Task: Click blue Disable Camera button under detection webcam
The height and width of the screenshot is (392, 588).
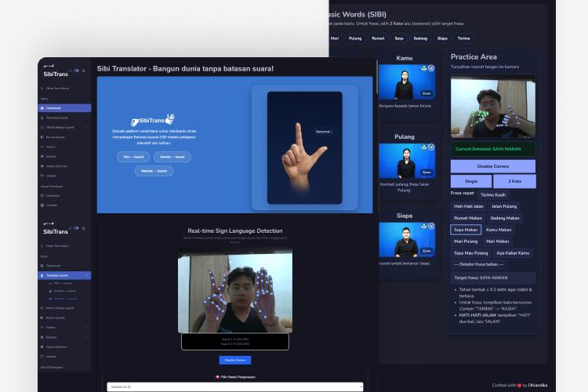Action: [235, 360]
